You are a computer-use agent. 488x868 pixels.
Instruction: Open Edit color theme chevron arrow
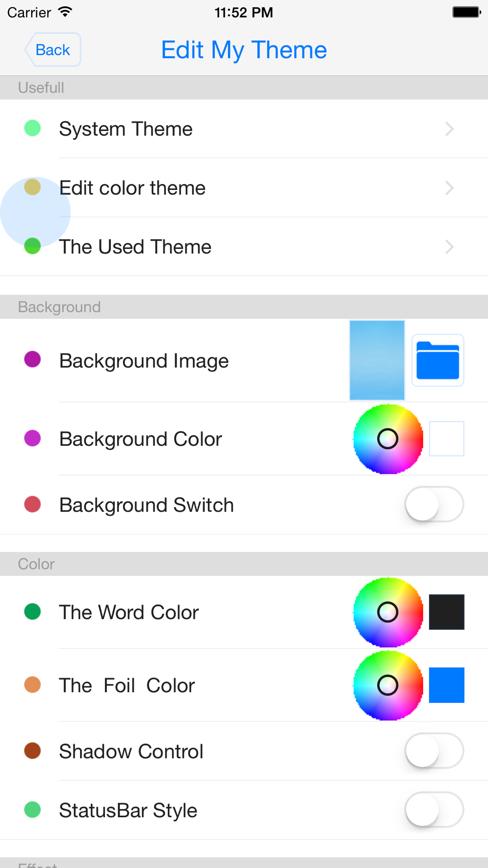click(449, 188)
